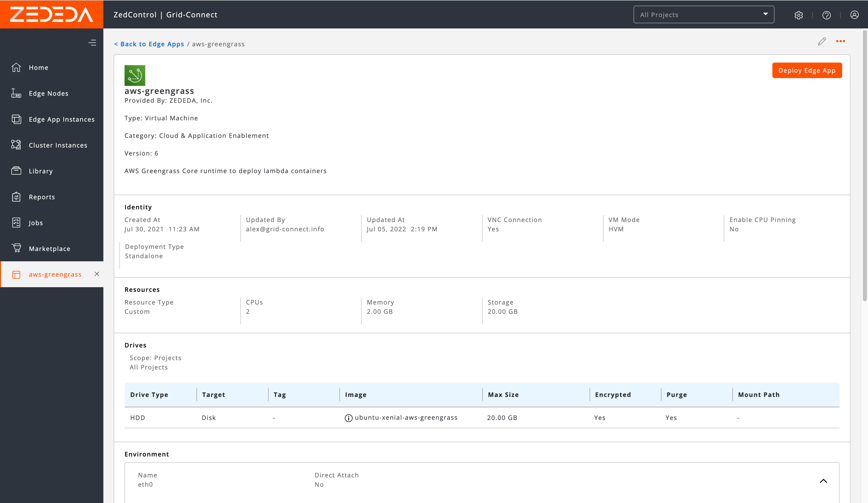The image size is (868, 503).
Task: Open the Reports section
Action: tap(42, 197)
